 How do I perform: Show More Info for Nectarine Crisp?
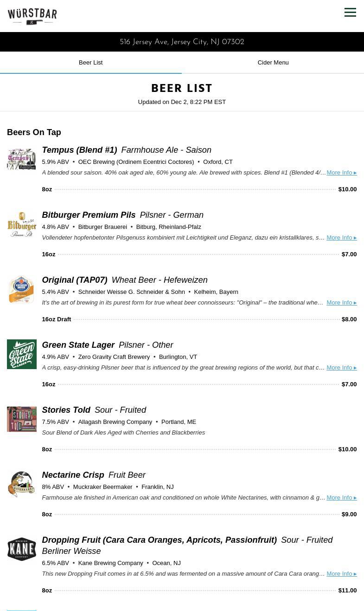pyautogui.click(x=341, y=498)
